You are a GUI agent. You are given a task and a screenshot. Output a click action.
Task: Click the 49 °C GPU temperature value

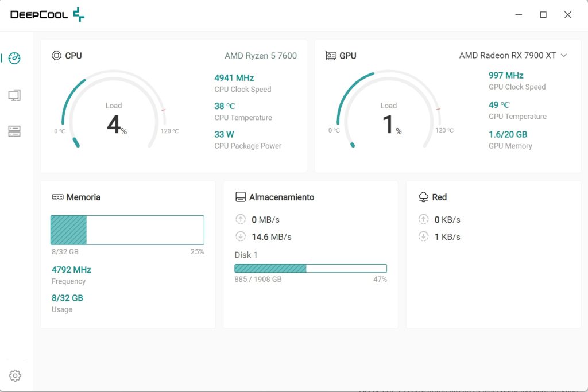coord(499,105)
